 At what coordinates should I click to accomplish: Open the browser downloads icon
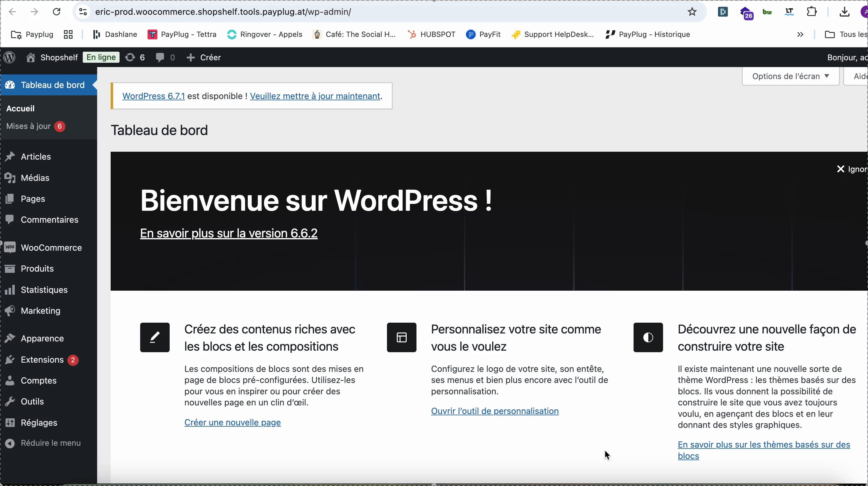pos(844,12)
